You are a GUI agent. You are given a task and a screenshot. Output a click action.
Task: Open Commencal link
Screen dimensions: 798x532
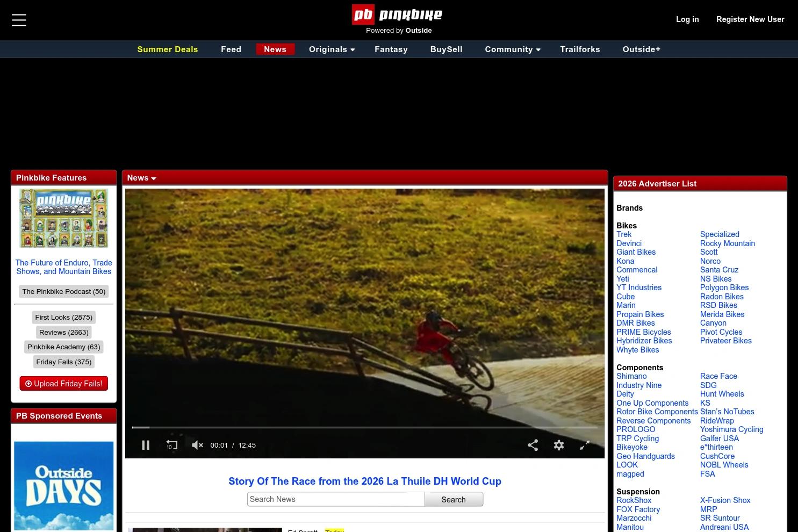[x=637, y=270]
